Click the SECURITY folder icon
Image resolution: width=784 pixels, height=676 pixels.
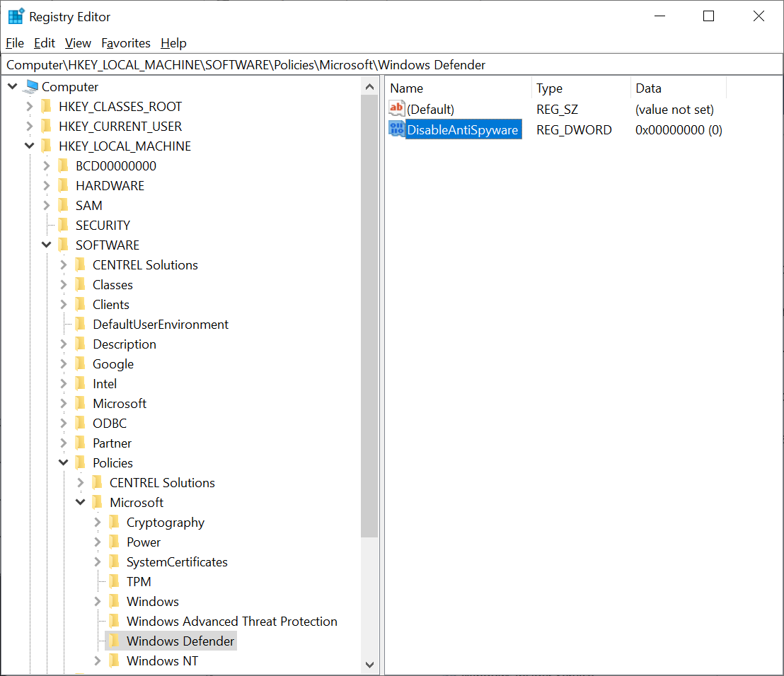click(x=64, y=225)
